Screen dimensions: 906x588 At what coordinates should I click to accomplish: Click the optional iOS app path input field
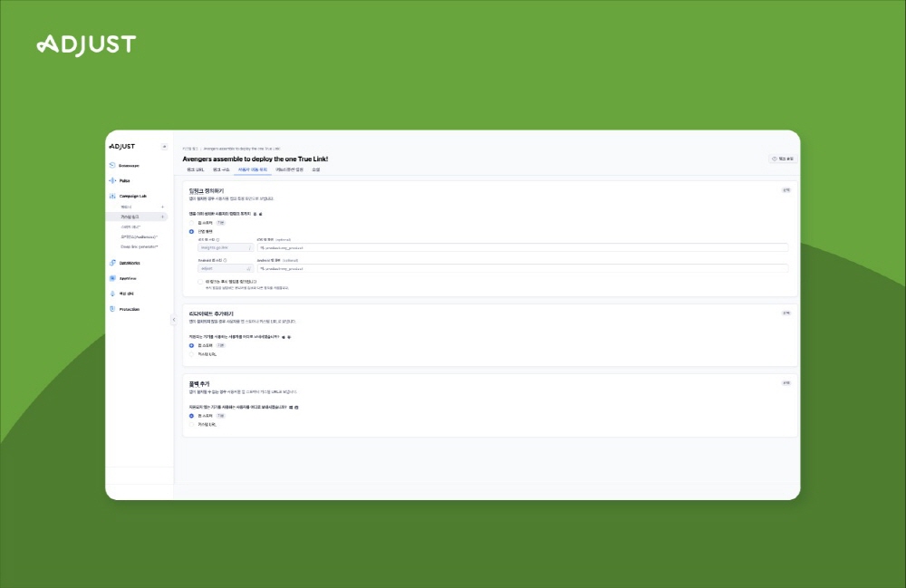523,247
